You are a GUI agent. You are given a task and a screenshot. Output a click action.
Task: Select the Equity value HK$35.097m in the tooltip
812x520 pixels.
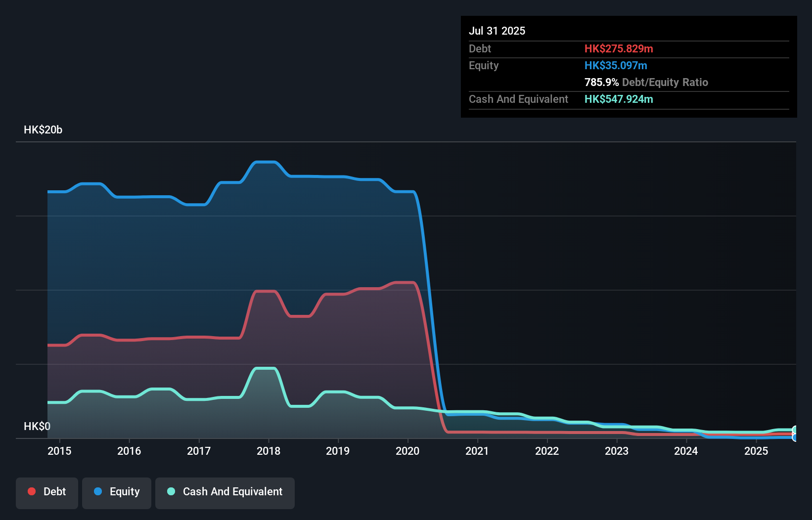616,65
